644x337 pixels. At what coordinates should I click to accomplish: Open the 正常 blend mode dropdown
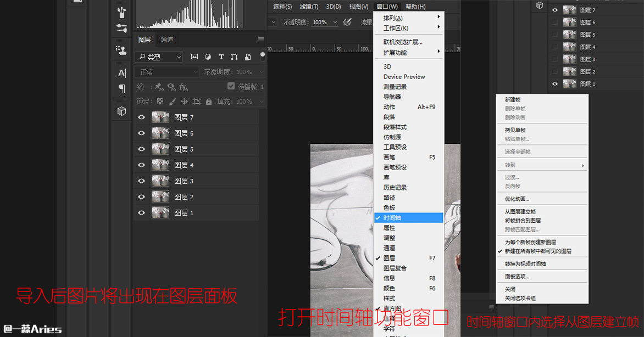click(x=167, y=72)
